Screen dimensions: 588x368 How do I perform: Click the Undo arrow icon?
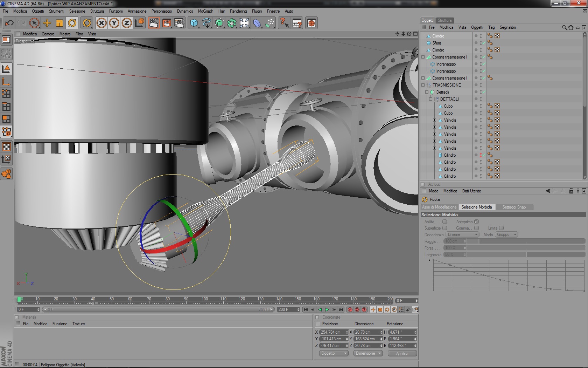click(9, 23)
